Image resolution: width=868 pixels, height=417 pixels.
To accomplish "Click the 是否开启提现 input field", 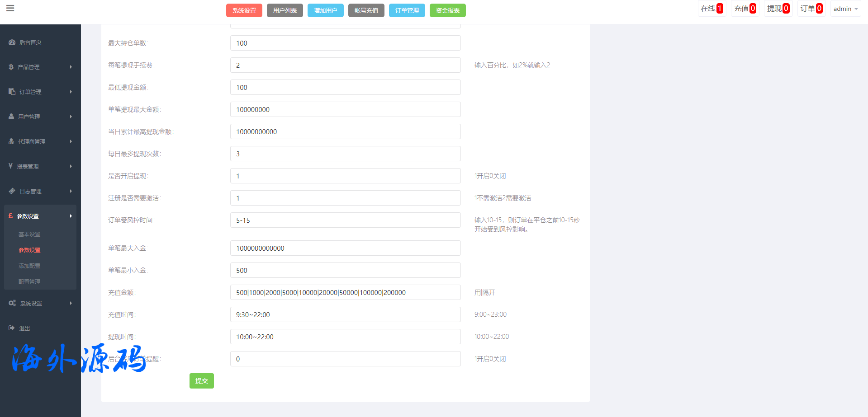I will click(x=345, y=176).
